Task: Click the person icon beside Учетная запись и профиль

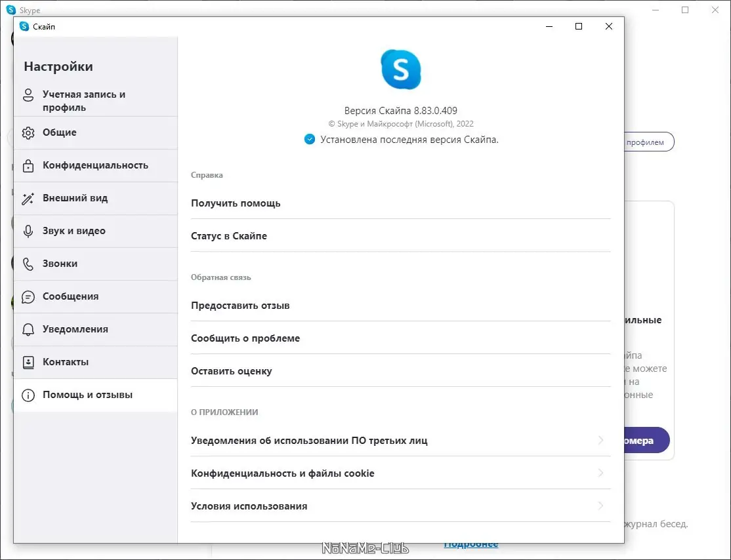Action: click(28, 95)
